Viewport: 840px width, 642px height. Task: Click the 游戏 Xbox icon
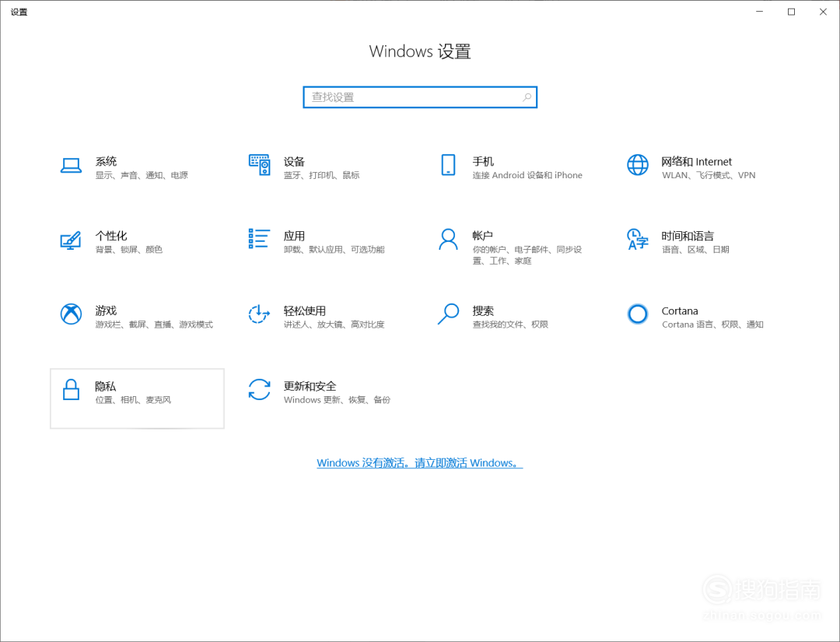[x=71, y=314]
